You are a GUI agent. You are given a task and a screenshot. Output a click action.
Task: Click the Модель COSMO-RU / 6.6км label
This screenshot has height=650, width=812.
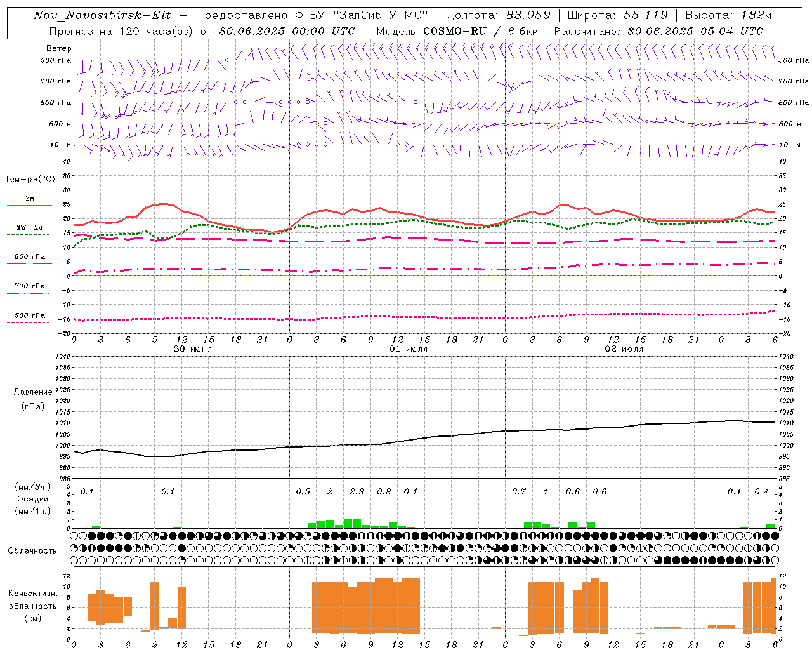457,31
